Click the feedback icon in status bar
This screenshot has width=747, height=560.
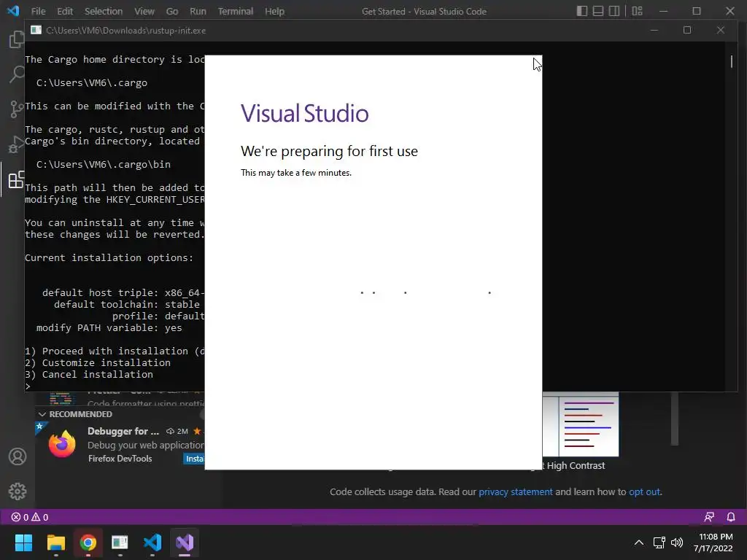coord(709,517)
